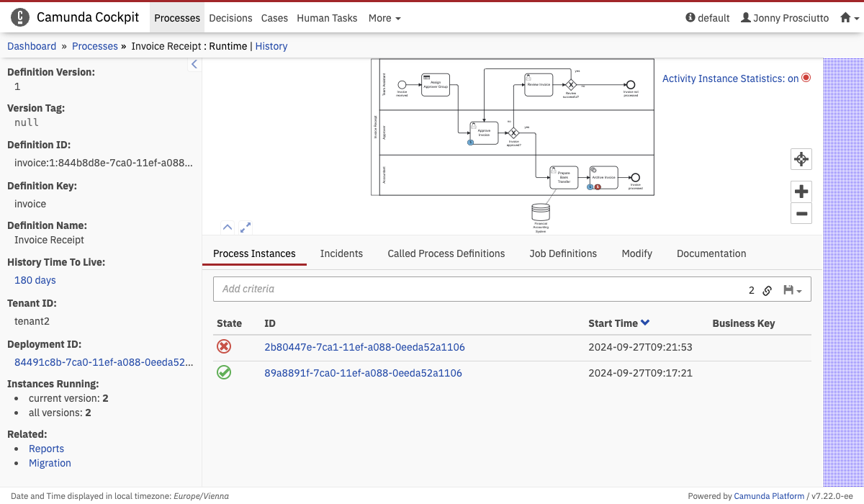Image resolution: width=864 pixels, height=504 pixels.
Task: Open the home icon dropdown
Action: [x=850, y=18]
